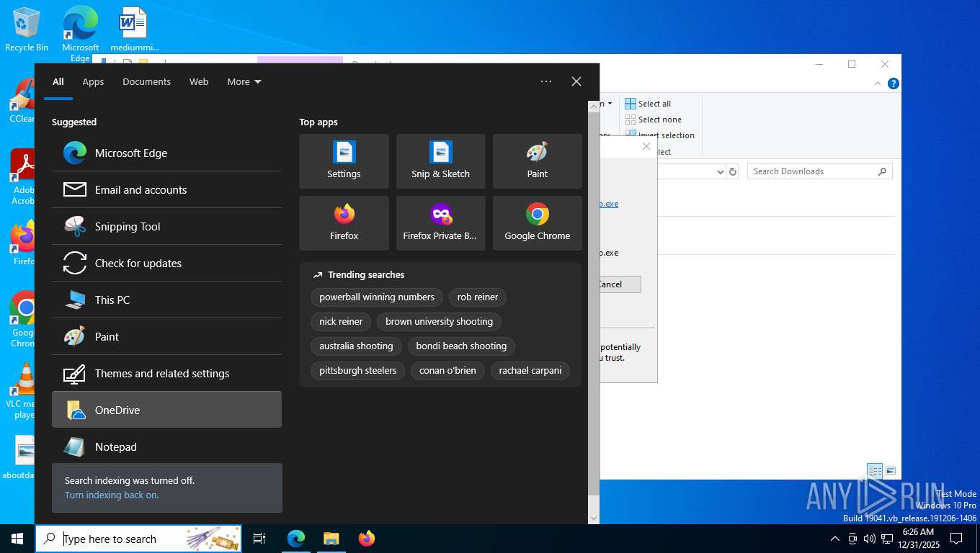
Task: Search trending australia shooting
Action: 356,346
